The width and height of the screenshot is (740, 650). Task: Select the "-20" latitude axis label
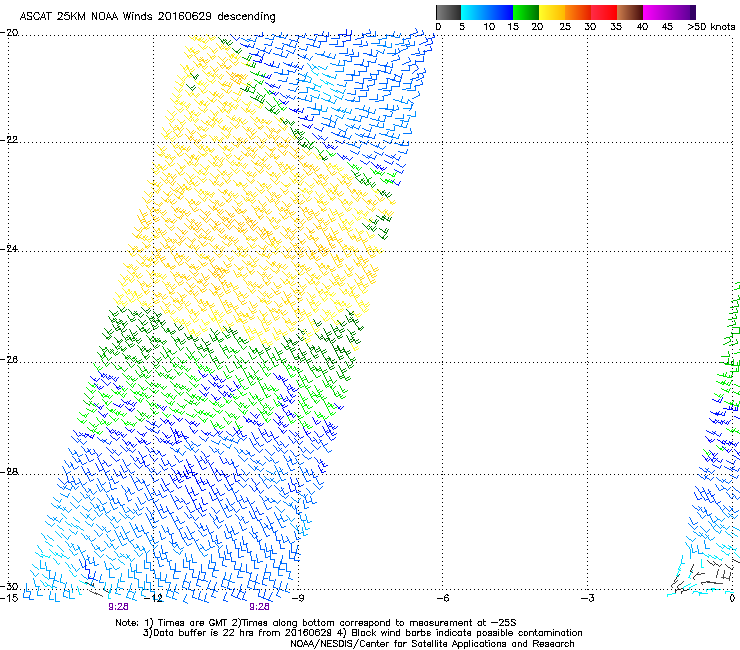[x=9, y=33]
